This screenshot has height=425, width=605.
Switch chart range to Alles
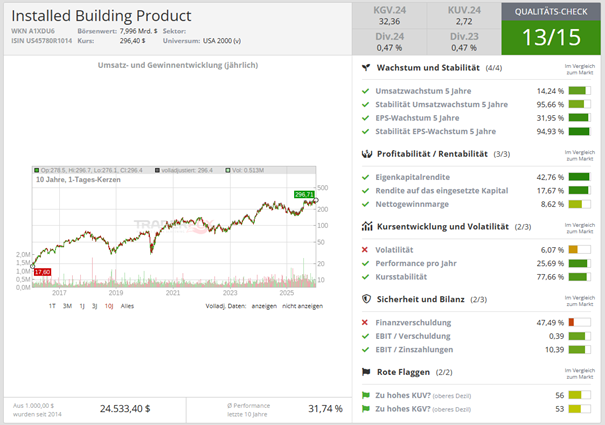(x=126, y=305)
